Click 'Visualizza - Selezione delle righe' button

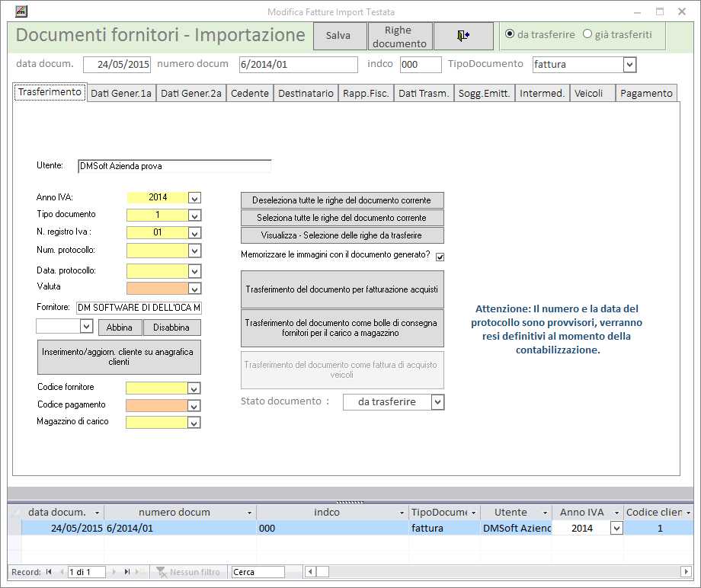point(342,235)
